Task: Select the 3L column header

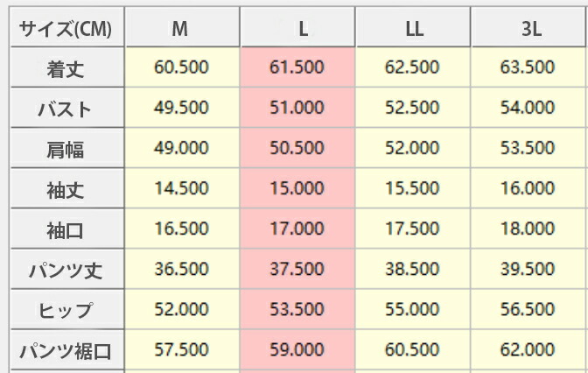Action: [528, 28]
